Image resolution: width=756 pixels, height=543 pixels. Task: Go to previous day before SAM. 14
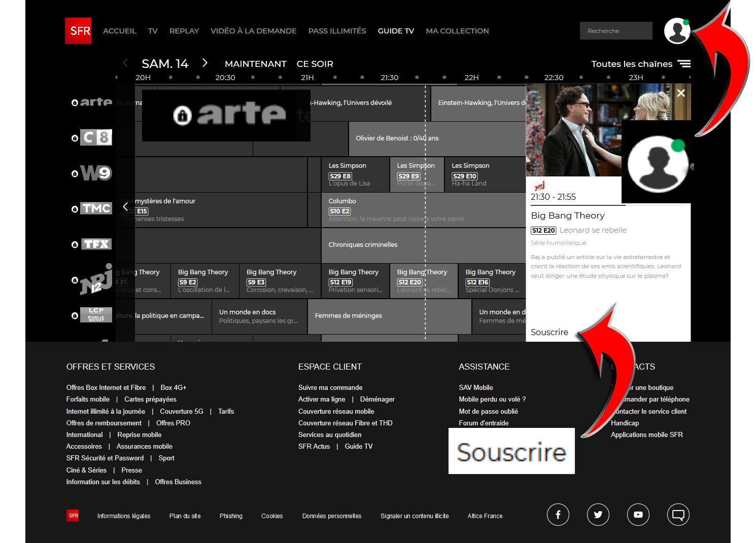(x=125, y=63)
